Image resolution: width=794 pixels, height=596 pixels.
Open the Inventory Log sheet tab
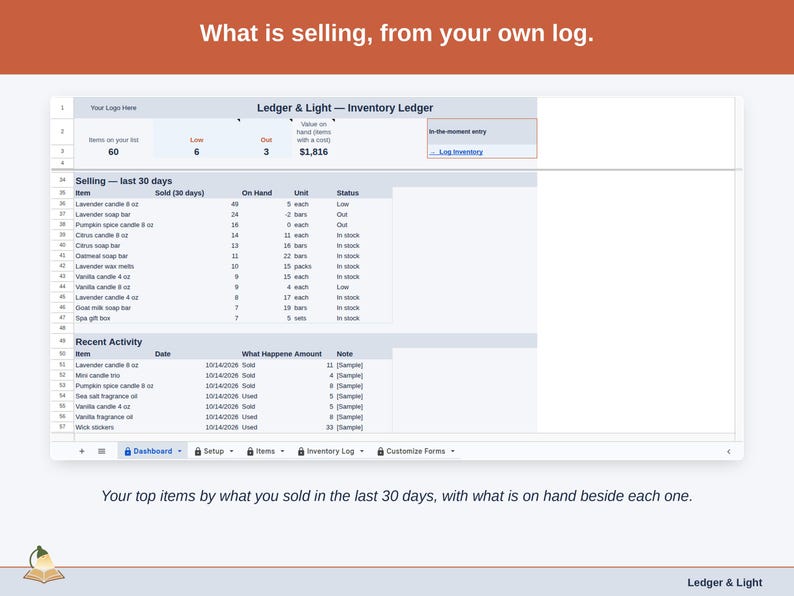click(x=330, y=451)
